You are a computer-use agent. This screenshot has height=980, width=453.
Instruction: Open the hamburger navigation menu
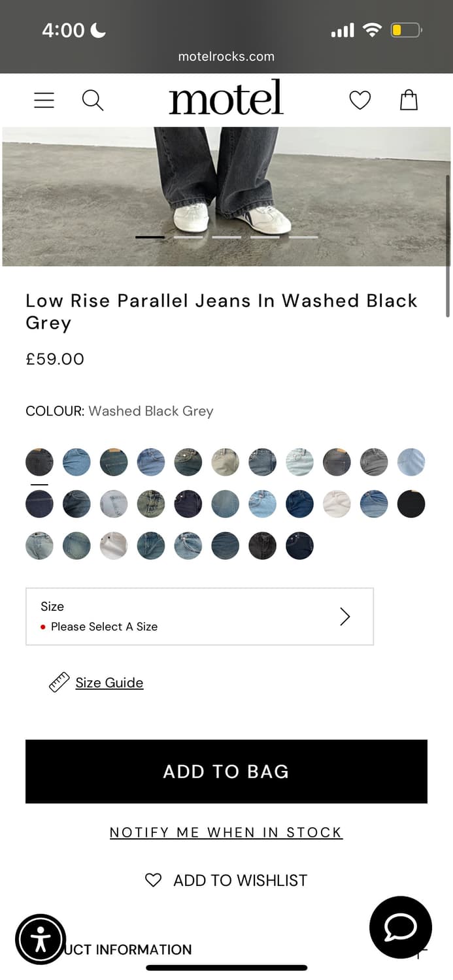pyautogui.click(x=44, y=100)
